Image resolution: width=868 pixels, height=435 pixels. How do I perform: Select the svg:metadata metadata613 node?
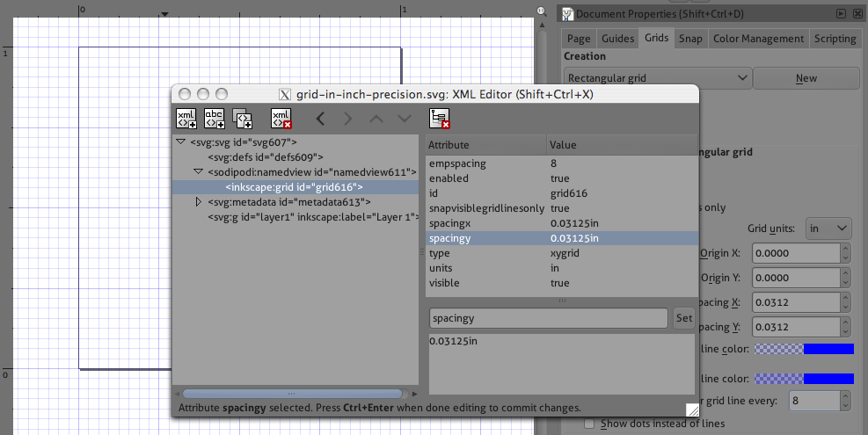pyautogui.click(x=289, y=202)
